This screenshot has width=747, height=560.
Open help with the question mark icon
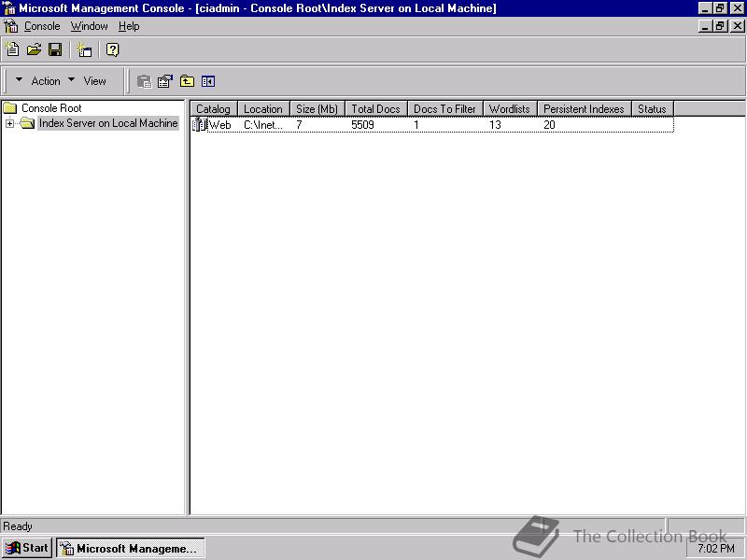click(x=112, y=49)
